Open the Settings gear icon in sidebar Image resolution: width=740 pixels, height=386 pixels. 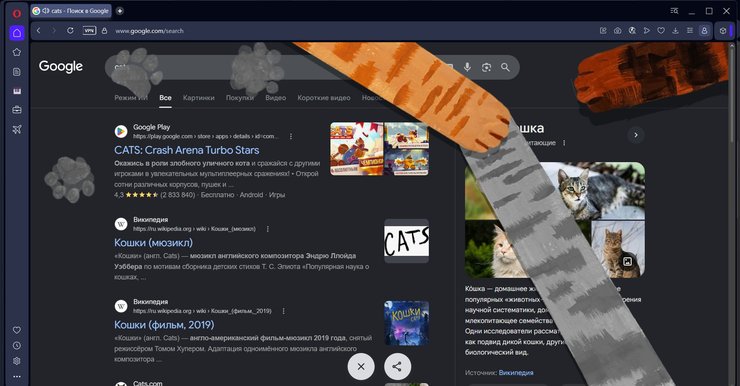point(17,361)
